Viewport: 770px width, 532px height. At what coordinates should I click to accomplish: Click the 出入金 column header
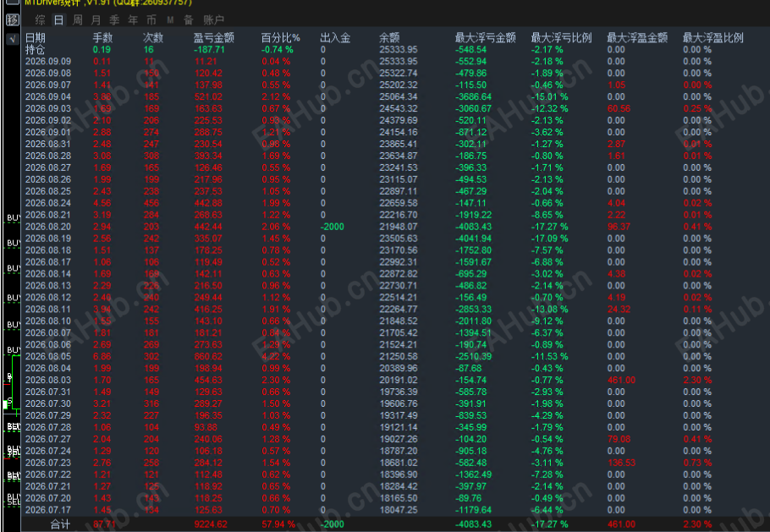335,38
